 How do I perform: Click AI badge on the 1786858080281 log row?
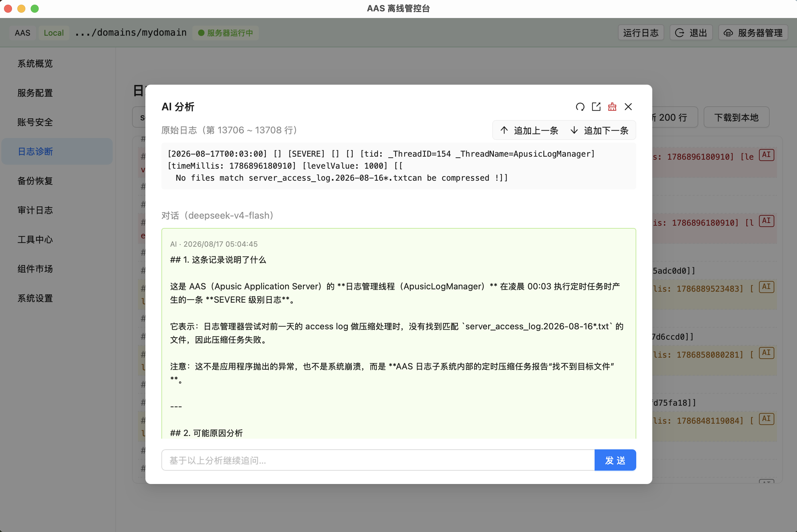pos(766,353)
